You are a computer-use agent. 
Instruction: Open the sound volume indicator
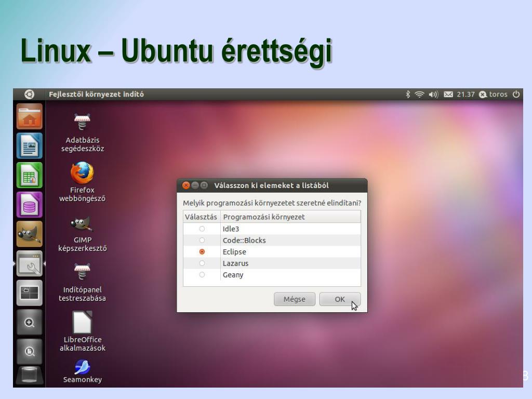[x=433, y=95]
